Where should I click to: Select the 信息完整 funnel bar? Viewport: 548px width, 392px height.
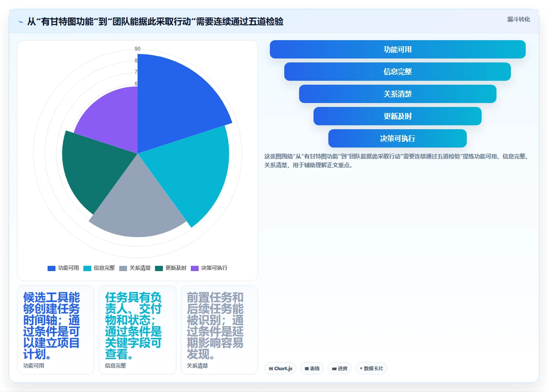click(397, 72)
